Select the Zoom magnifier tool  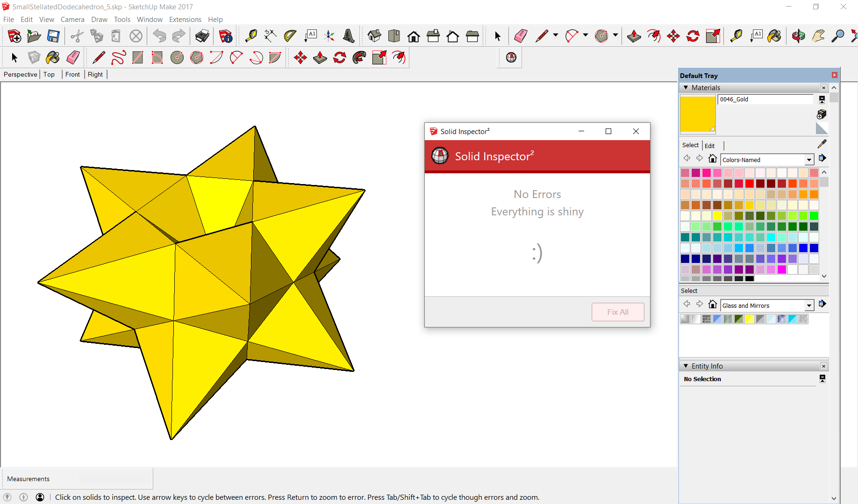pos(838,36)
